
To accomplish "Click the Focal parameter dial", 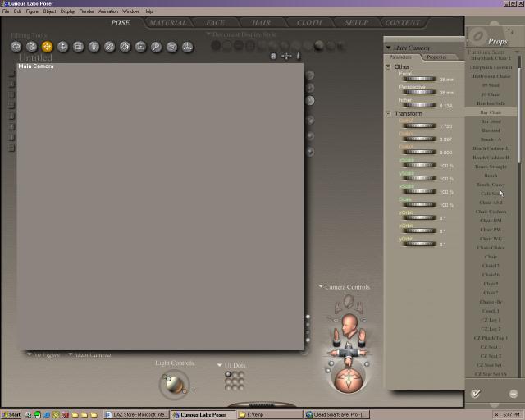I will point(419,79).
